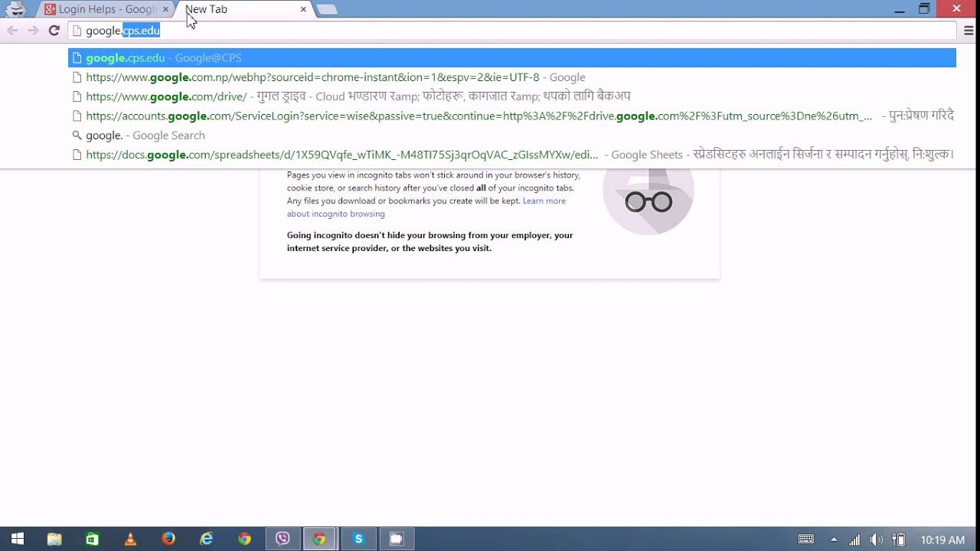
Task: Open the pinned Chrome icon in the taskbar
Action: click(244, 539)
